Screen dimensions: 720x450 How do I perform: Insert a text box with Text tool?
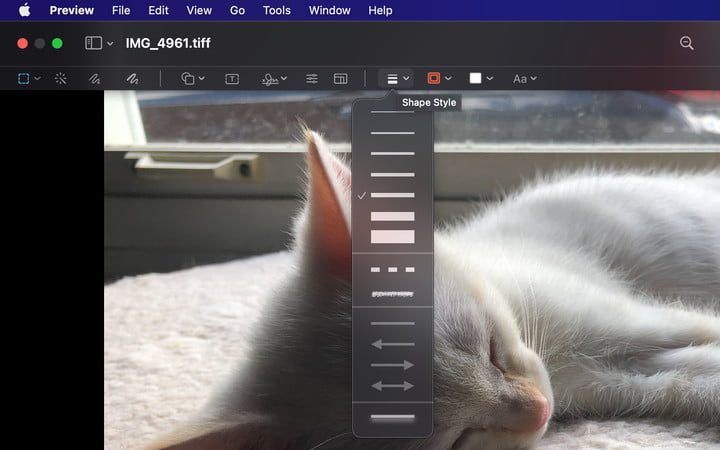(232, 78)
